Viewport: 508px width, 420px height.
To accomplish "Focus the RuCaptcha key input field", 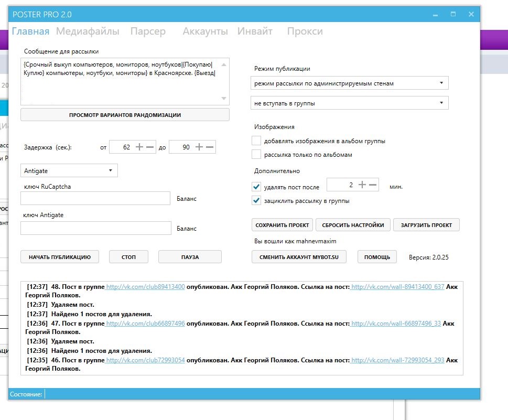I will tap(95, 198).
